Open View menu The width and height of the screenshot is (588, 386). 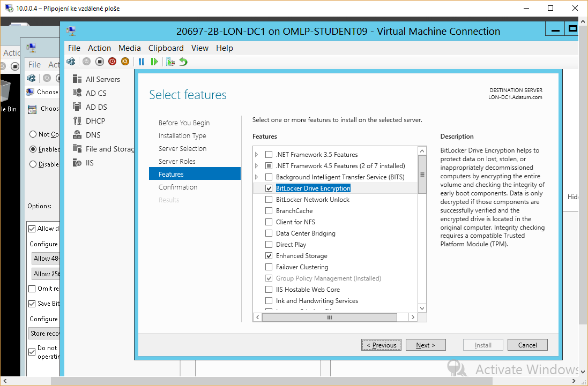coord(199,48)
